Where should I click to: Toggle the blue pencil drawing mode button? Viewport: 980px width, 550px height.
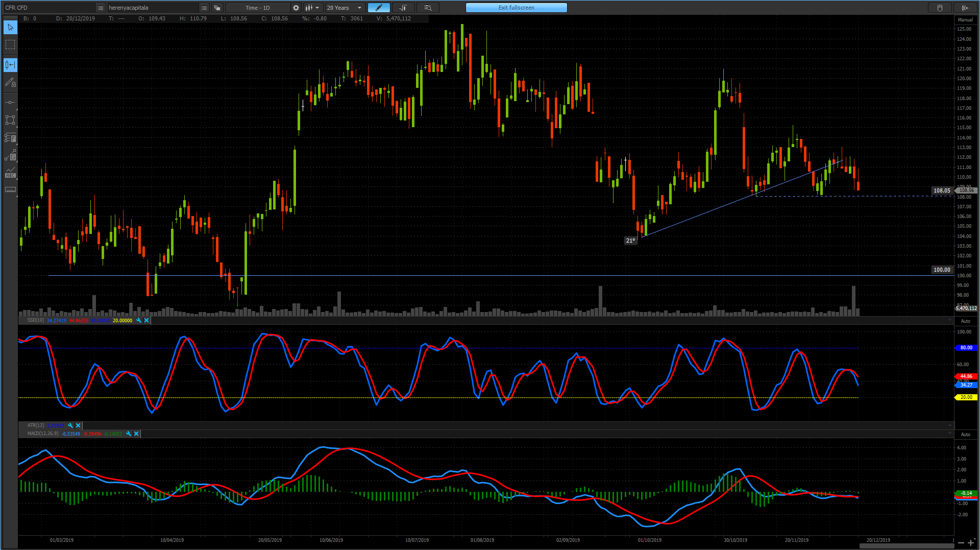click(379, 8)
